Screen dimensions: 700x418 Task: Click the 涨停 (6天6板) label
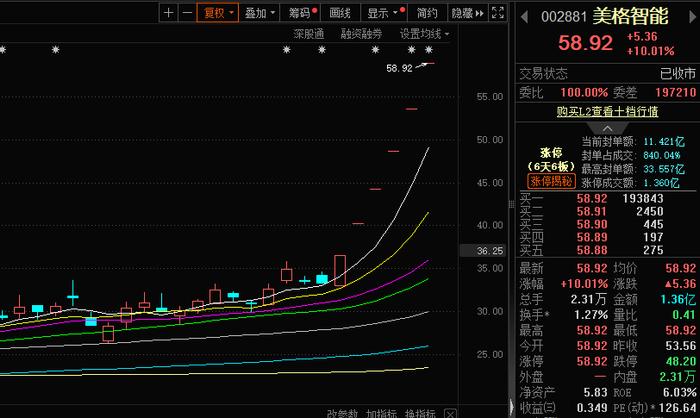(551, 159)
